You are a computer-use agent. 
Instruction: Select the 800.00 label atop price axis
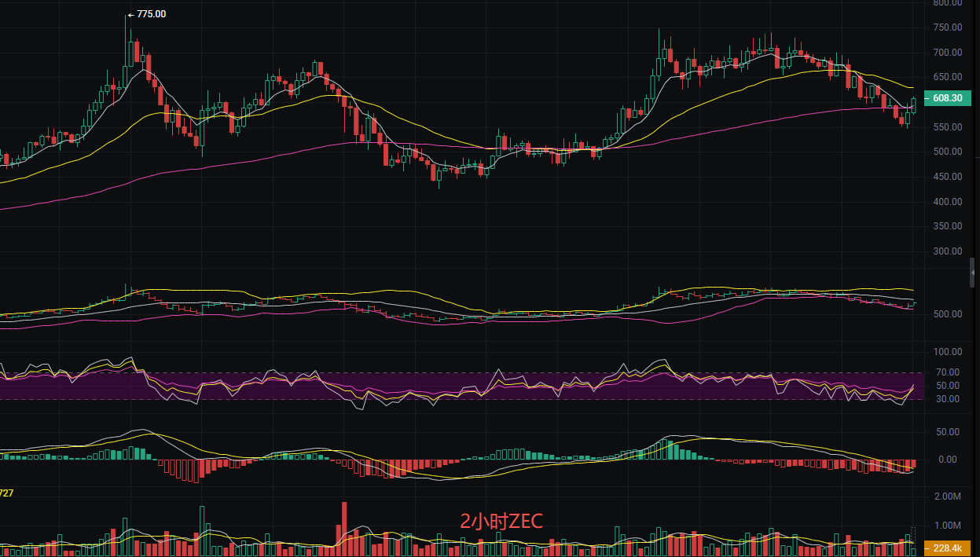click(947, 3)
